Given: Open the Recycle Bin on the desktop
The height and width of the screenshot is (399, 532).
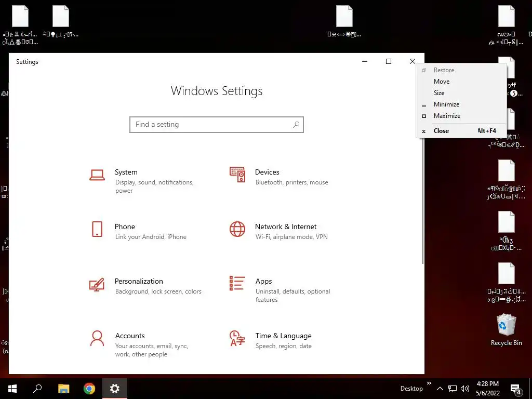Looking at the screenshot, I should click(x=506, y=330).
